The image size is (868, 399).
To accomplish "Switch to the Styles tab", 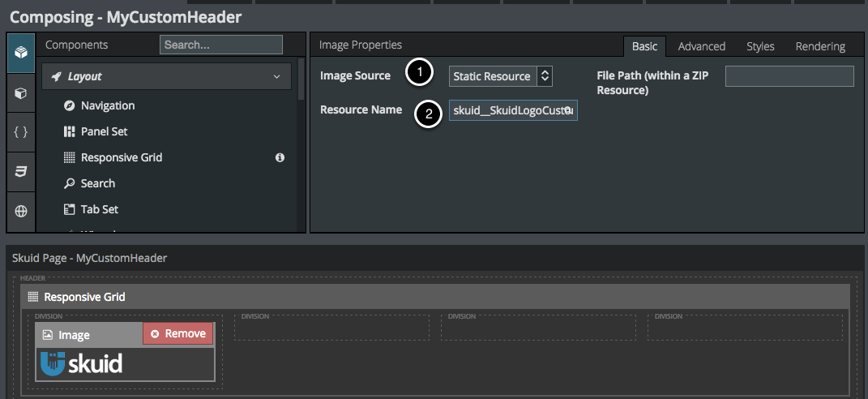I will coord(760,46).
